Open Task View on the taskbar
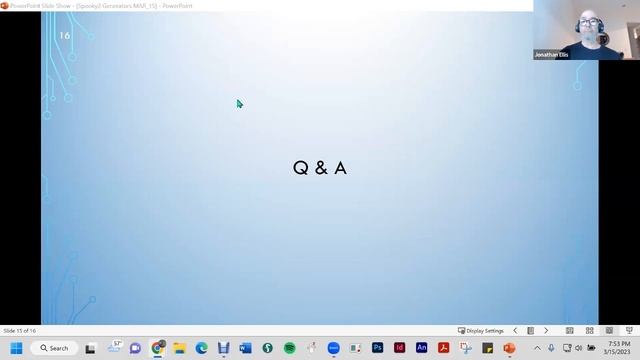 [x=90, y=348]
